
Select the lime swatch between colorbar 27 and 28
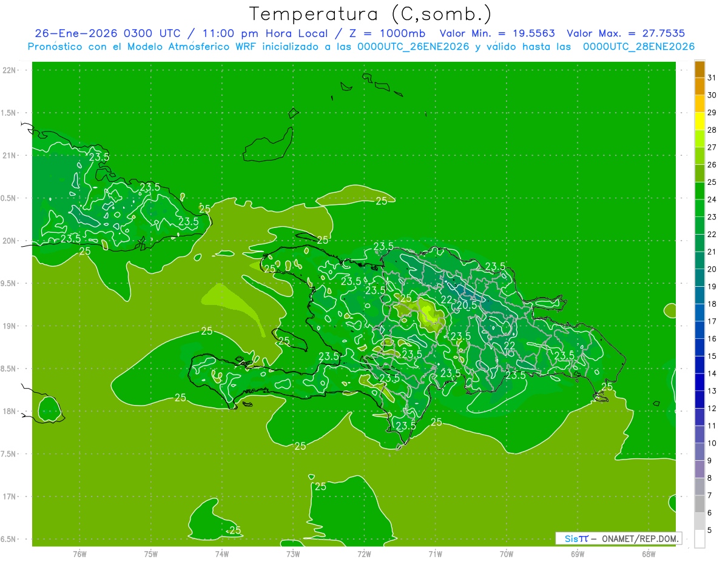(699, 139)
